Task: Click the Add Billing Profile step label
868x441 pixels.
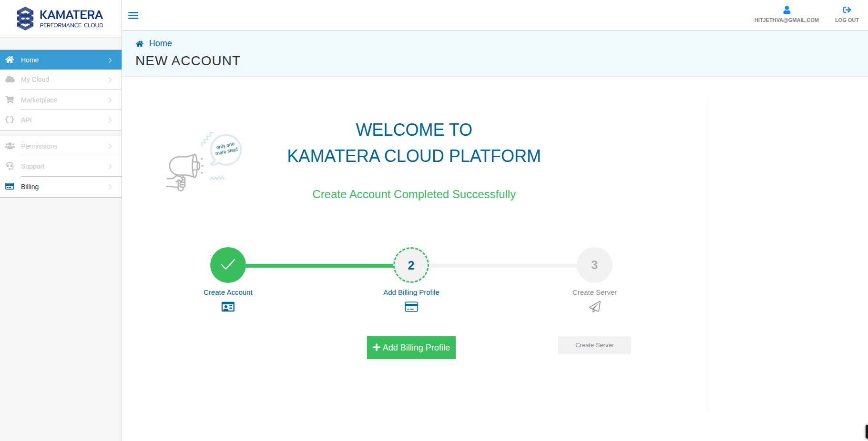Action: (x=411, y=292)
